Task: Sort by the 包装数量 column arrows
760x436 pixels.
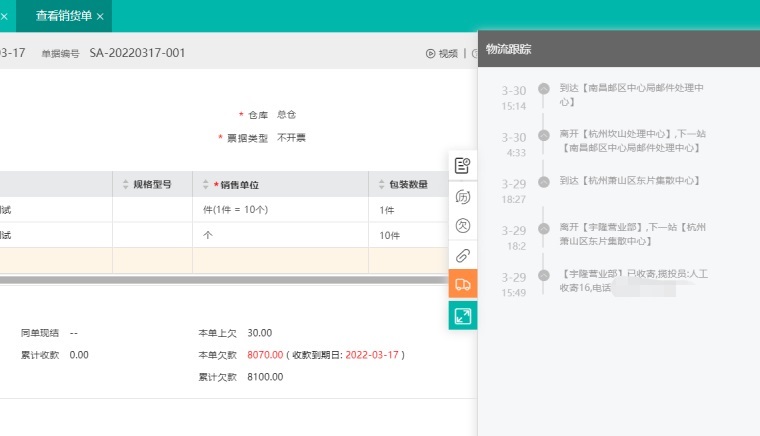Action: click(381, 184)
